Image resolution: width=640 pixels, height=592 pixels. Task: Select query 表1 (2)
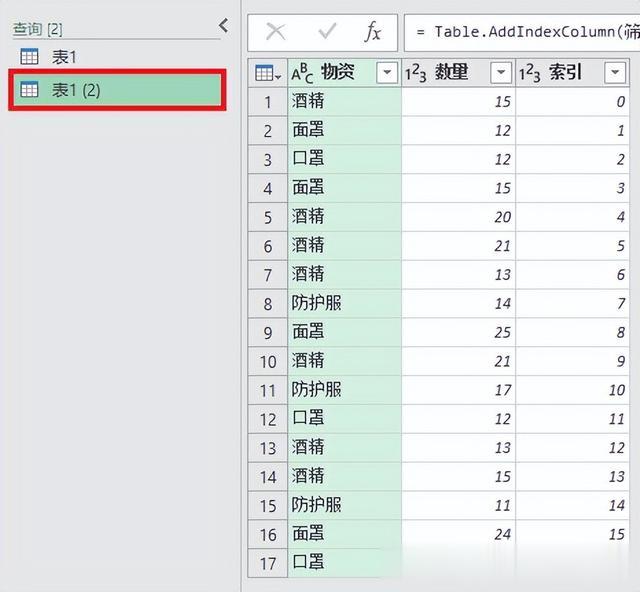click(x=117, y=90)
